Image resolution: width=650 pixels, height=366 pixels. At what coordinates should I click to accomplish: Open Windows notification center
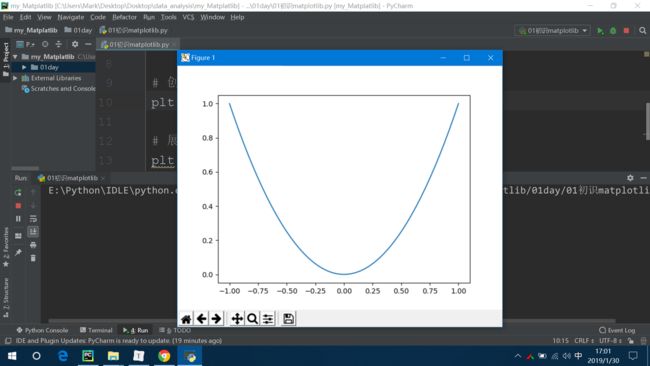pos(633,356)
